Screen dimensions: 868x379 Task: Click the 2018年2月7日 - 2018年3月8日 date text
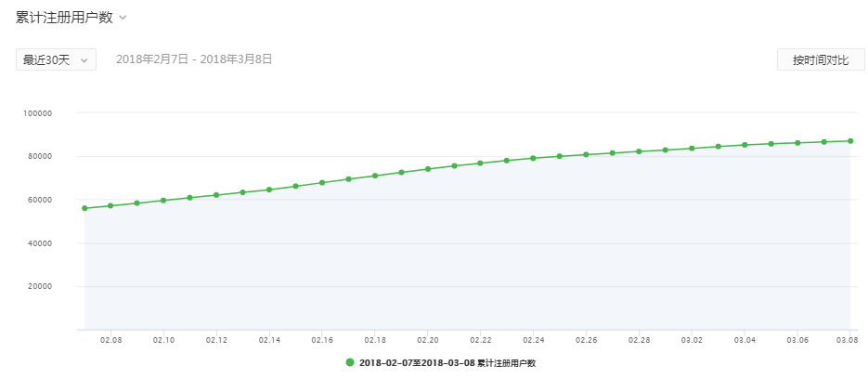point(194,59)
